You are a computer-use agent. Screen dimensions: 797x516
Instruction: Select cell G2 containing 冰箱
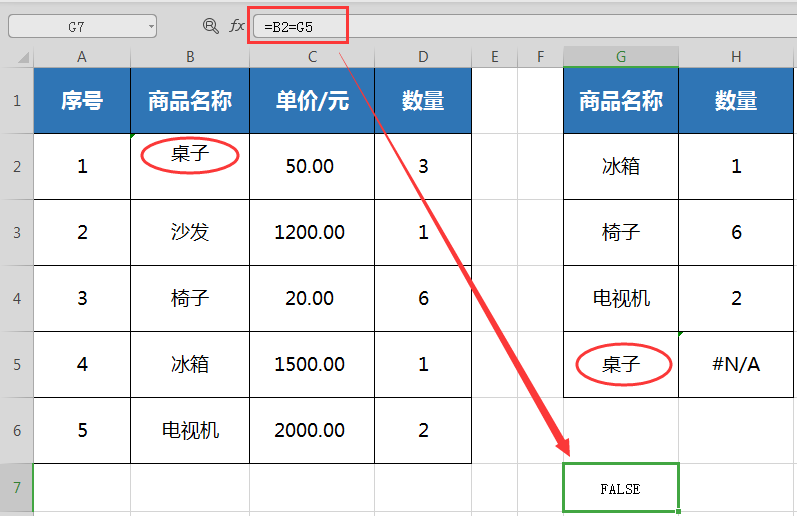pyautogui.click(x=621, y=167)
